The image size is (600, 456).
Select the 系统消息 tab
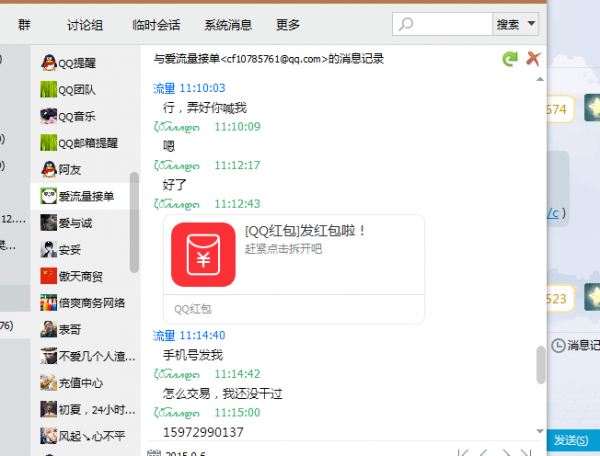click(x=228, y=25)
